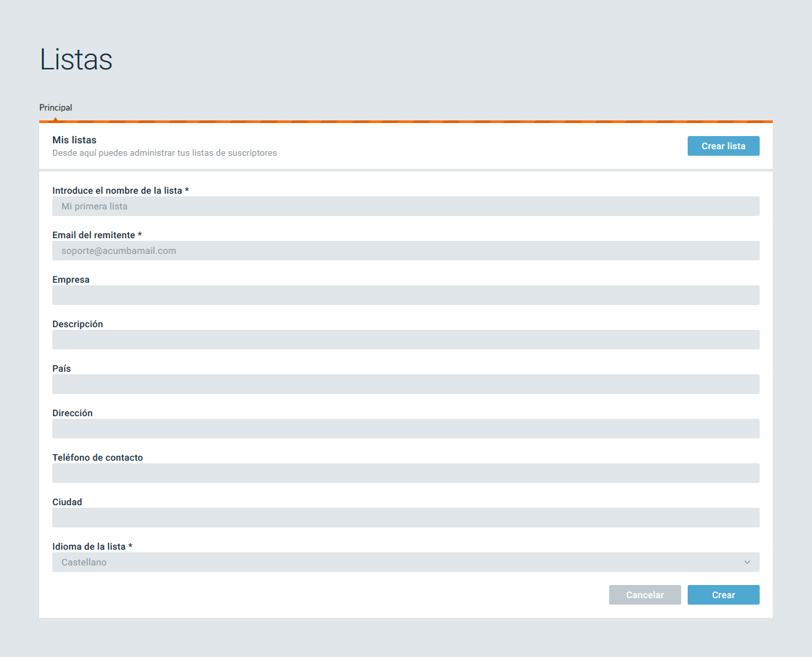Select the Empresa text field
Screen dimensions: 812x657
406,295
